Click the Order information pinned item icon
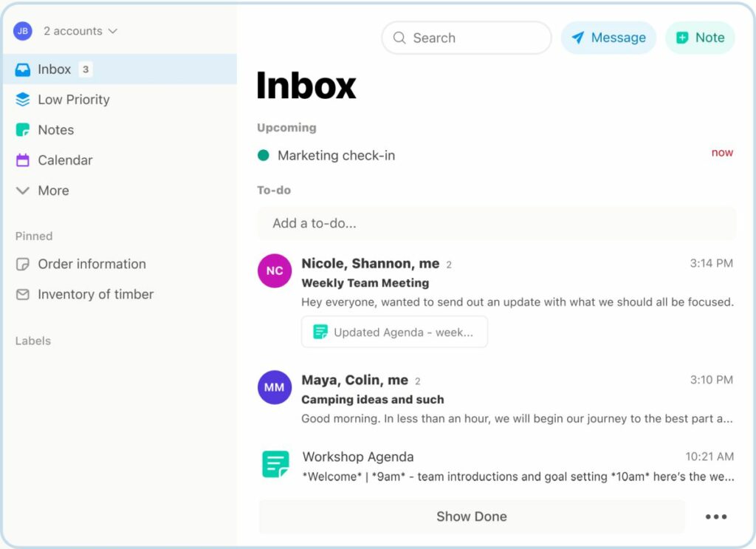756x549 pixels. click(x=23, y=264)
